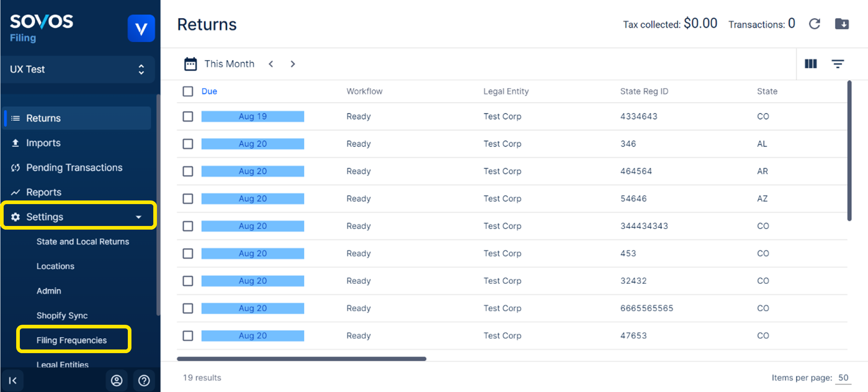Viewport: 868px width, 392px height.
Task: Open the column chooser icon
Action: 811,64
